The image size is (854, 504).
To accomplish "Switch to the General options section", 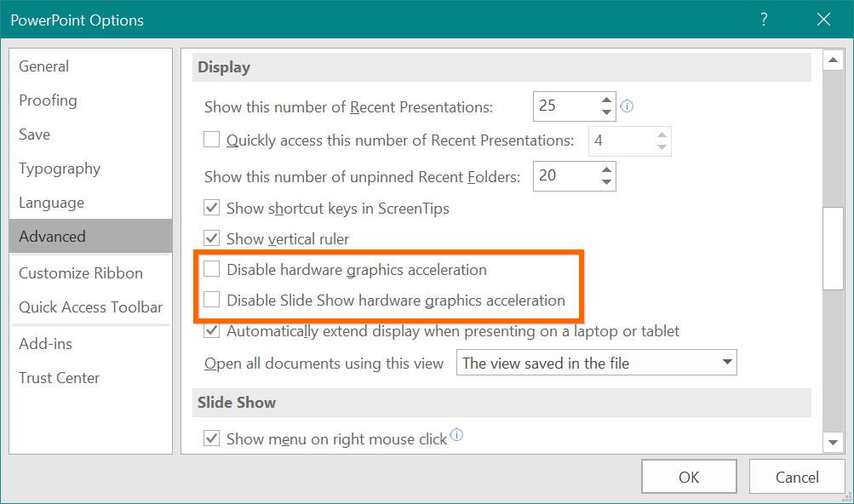I will pyautogui.click(x=43, y=66).
